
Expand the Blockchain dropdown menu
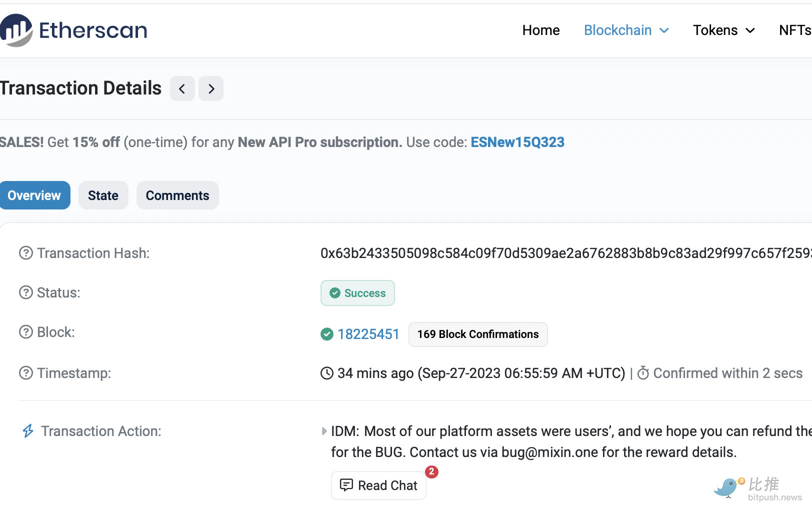(x=626, y=30)
